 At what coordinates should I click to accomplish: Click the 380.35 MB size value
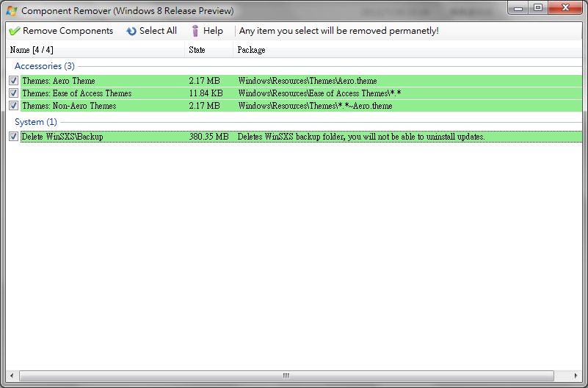[209, 137]
